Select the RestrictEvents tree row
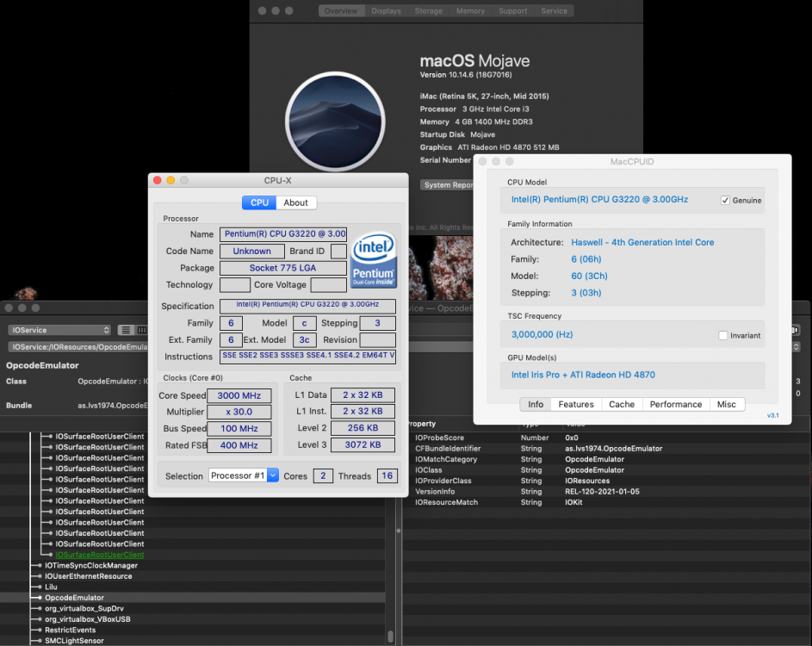Image resolution: width=812 pixels, height=646 pixels. pyautogui.click(x=193, y=630)
